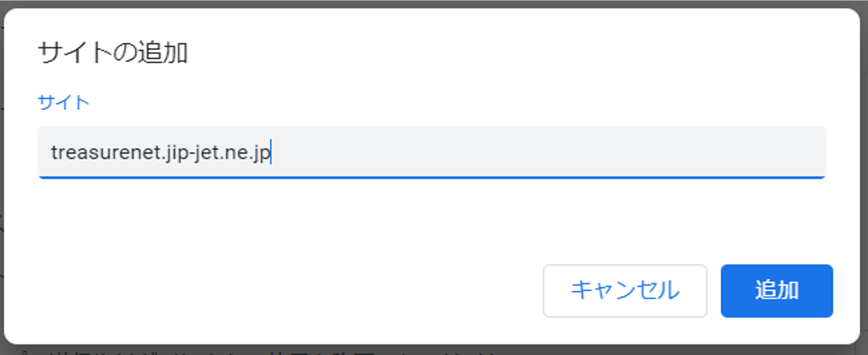868x355 pixels.
Task: Click the キャンセル button
Action: (x=625, y=291)
